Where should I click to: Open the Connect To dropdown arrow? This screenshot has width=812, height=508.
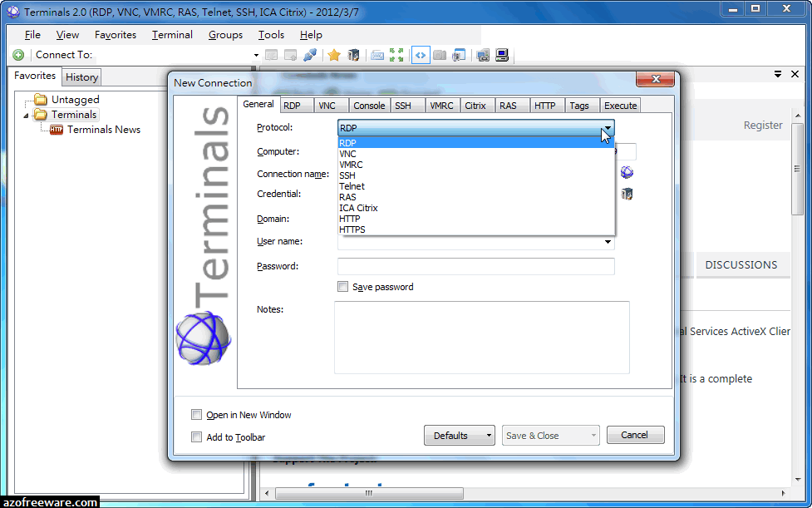(x=256, y=55)
